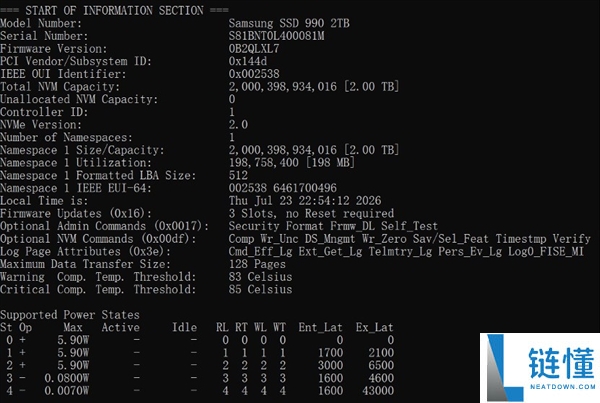Screen dimensions: 600x403
Task: Click Formatted LBA Size value 512
Action: tap(238, 175)
